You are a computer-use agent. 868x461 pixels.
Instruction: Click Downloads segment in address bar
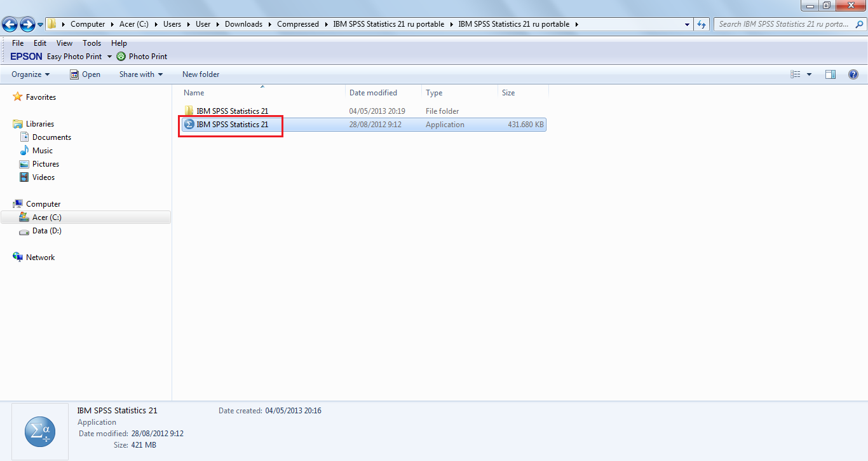243,24
